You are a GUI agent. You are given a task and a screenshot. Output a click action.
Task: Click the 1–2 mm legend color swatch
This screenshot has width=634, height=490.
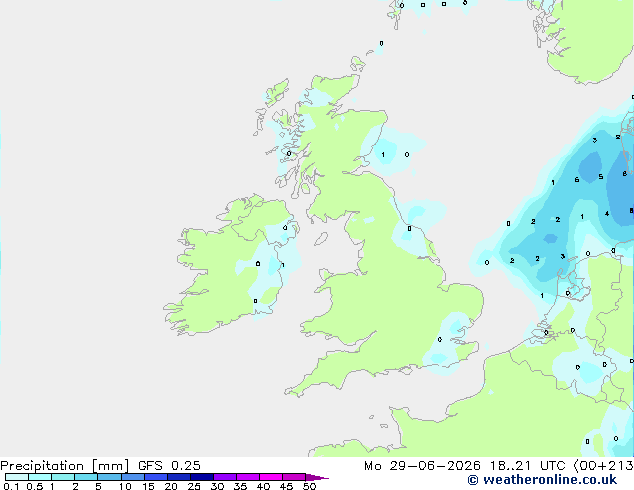63,477
